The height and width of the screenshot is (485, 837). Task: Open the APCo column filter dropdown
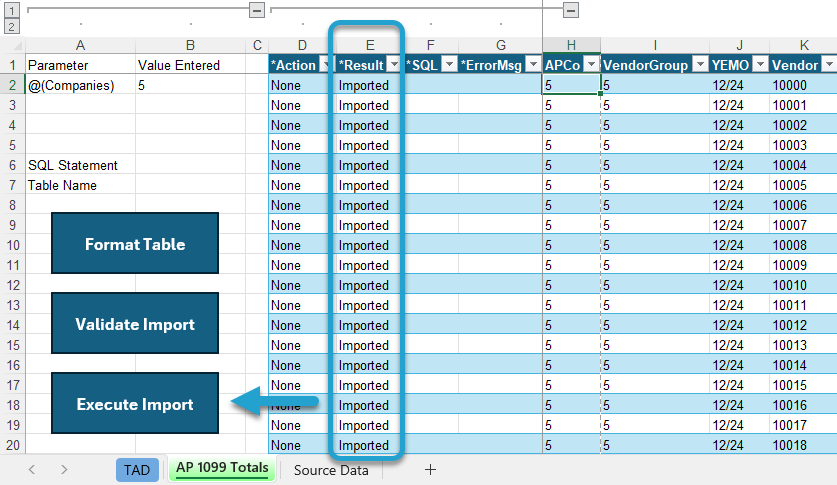(591, 65)
